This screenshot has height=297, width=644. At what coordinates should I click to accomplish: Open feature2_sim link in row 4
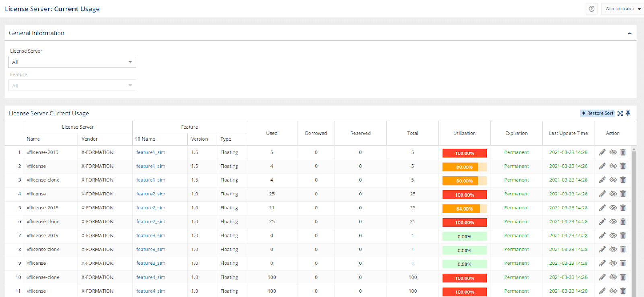click(151, 194)
